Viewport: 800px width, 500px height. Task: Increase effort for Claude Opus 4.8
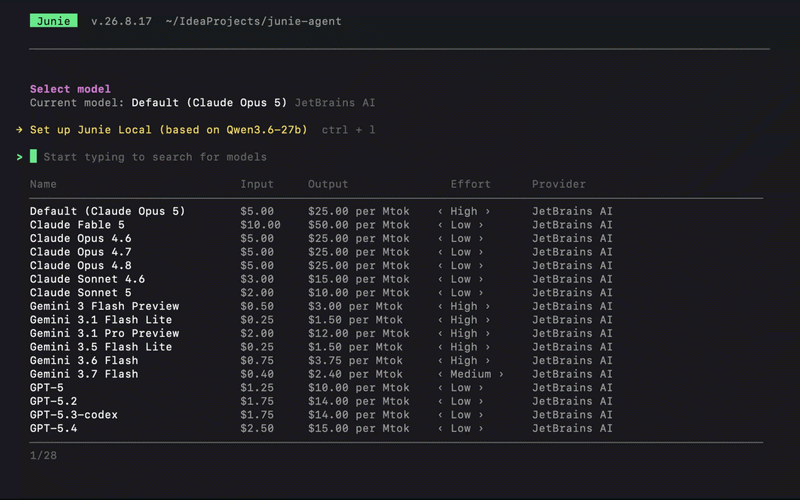[481, 265]
